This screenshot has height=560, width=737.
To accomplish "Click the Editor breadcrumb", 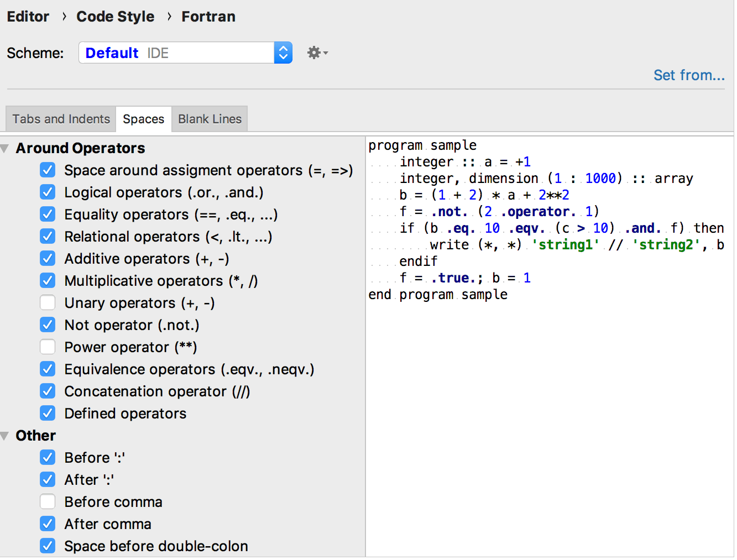I will pyautogui.click(x=28, y=16).
